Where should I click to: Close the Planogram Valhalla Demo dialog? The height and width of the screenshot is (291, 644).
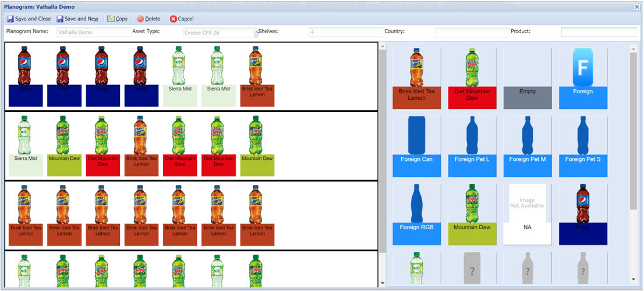(x=636, y=6)
